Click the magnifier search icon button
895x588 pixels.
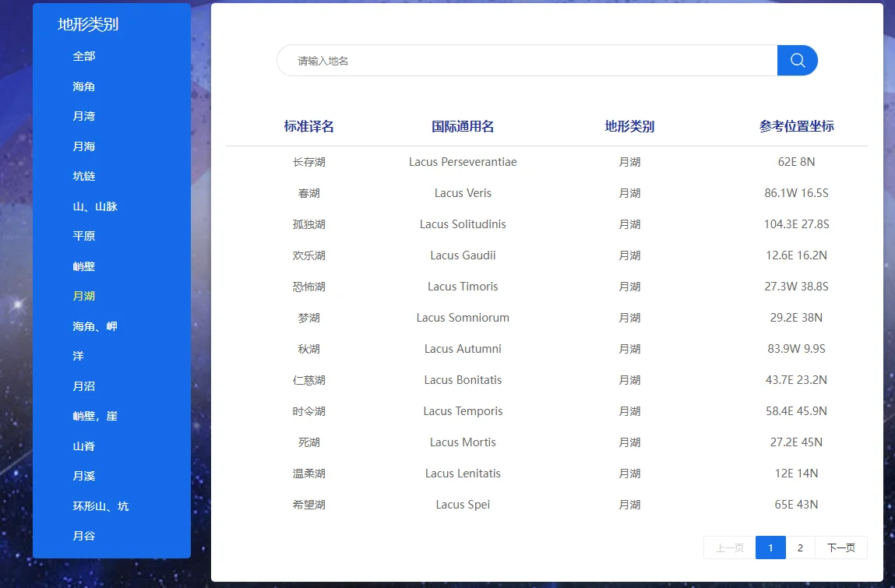tap(797, 61)
